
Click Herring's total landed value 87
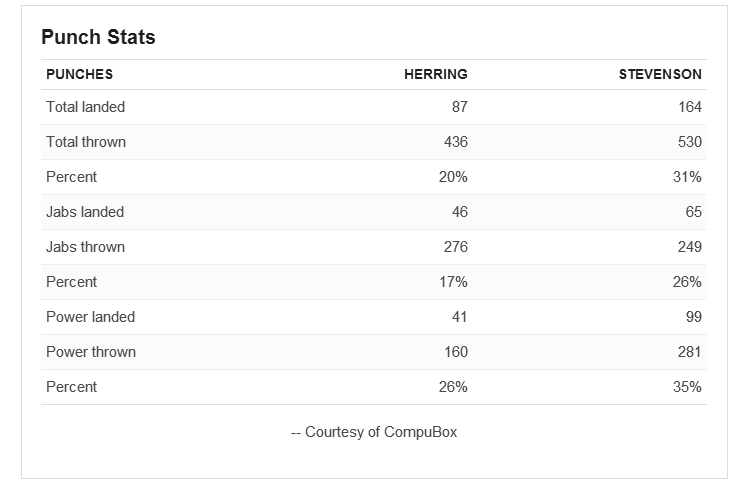(x=460, y=107)
